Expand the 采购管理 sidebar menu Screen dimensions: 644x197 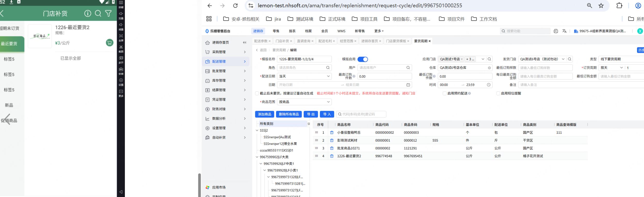(226, 52)
